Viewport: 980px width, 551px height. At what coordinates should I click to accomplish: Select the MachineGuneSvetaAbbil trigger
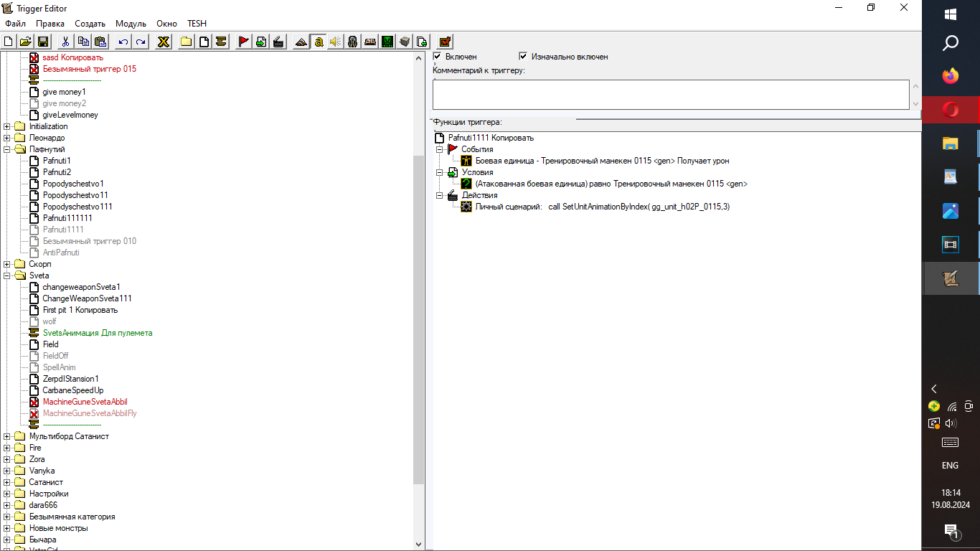pyautogui.click(x=85, y=402)
